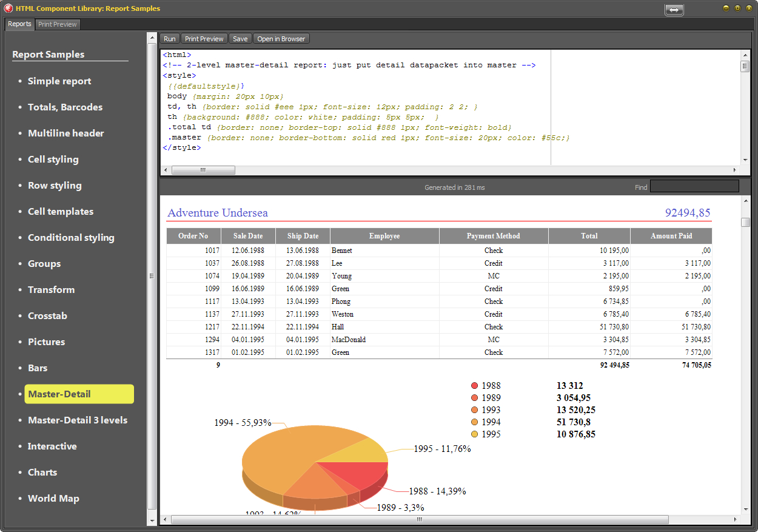Click Open in Browser button
The height and width of the screenshot is (532, 758).
[x=281, y=39]
